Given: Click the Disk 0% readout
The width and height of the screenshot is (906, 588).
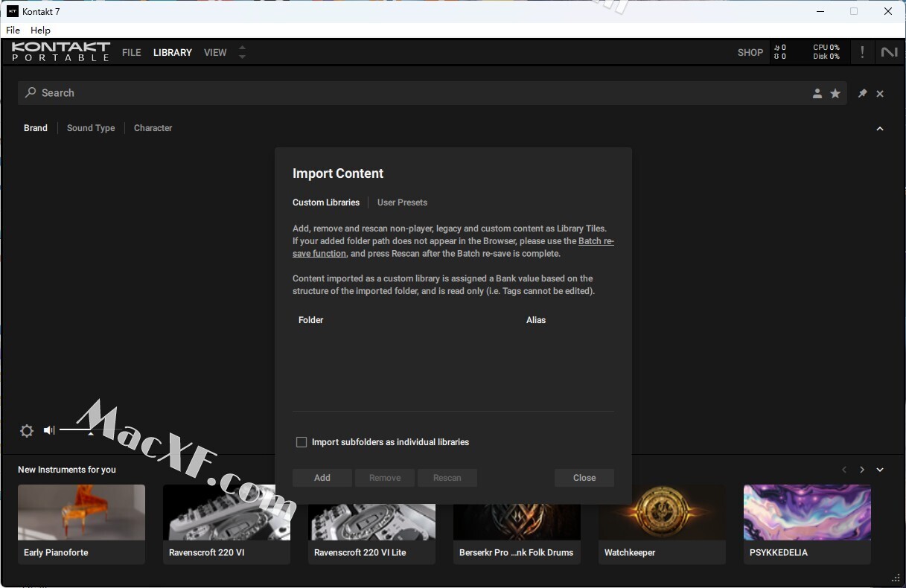Looking at the screenshot, I should (x=826, y=57).
